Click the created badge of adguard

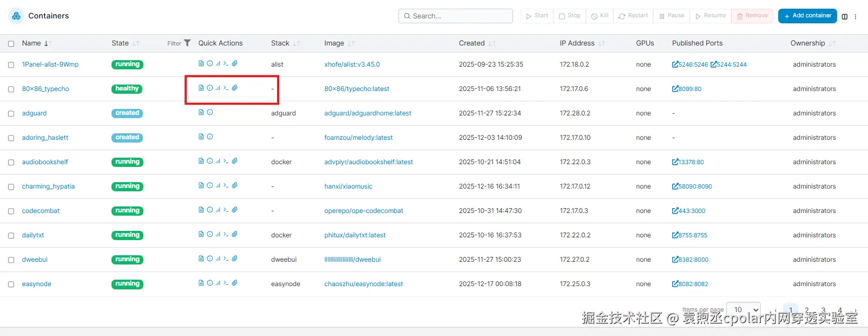point(127,113)
